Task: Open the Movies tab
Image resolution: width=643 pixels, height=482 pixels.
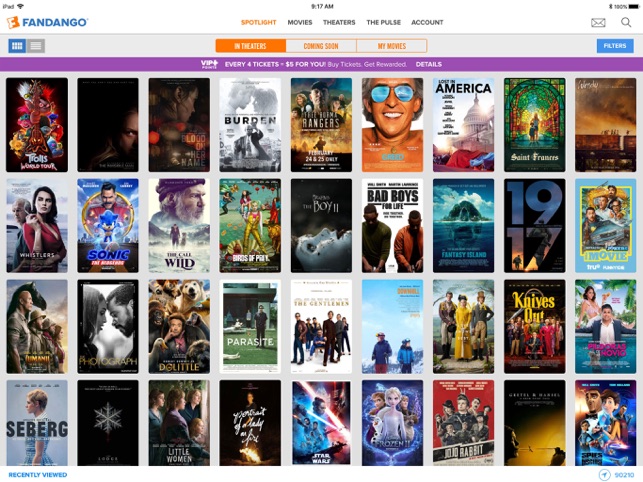Action: coord(300,23)
